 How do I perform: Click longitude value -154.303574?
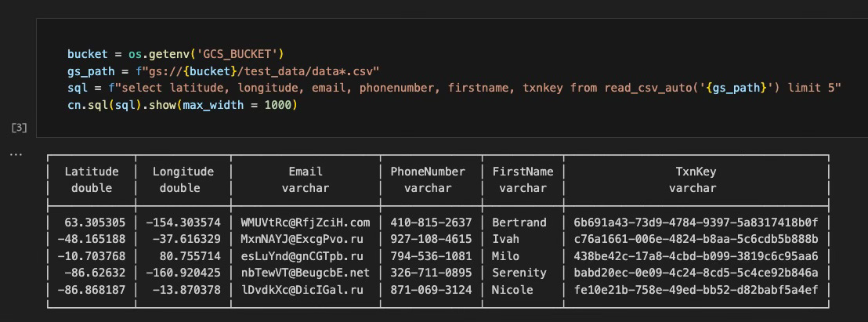coord(183,223)
